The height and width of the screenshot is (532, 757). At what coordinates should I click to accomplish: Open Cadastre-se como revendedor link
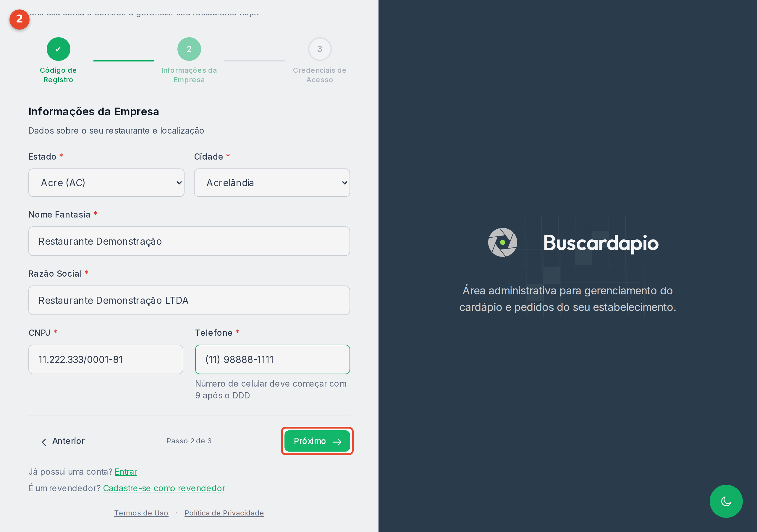pyautogui.click(x=164, y=488)
